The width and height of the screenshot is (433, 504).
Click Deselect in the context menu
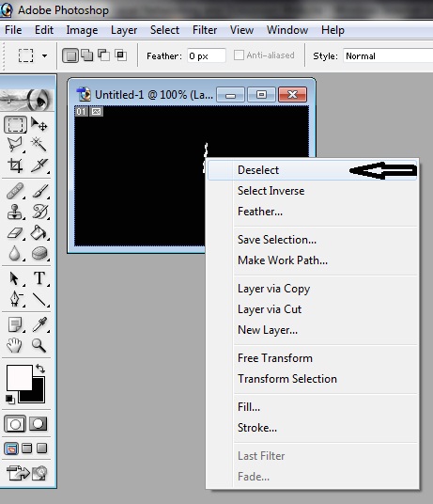258,170
